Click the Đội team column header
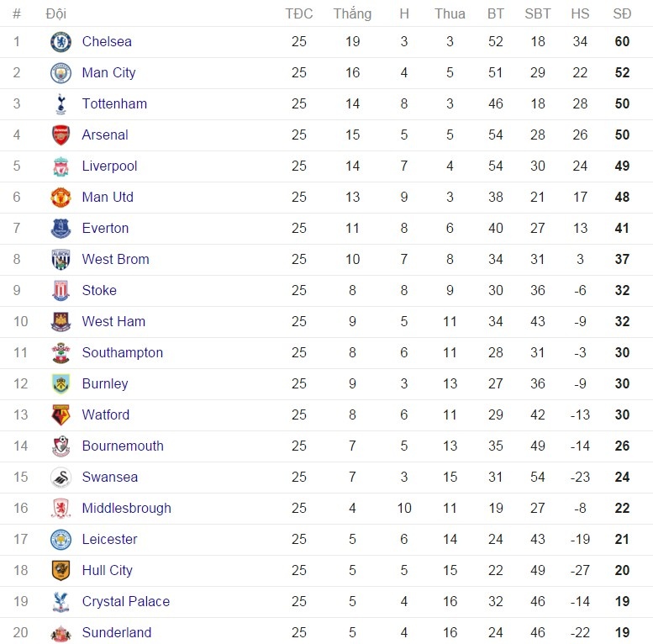 [x=56, y=13]
